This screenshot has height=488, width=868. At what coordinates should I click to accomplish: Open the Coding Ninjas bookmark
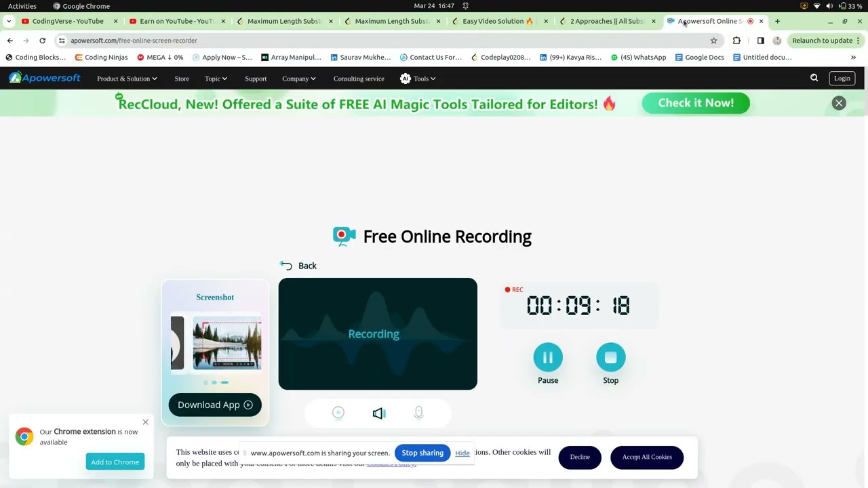101,58
